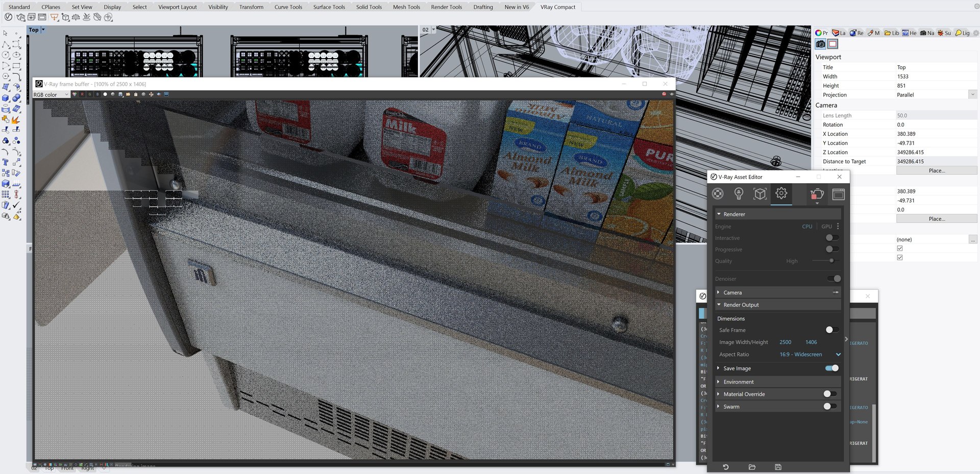Click save image disk icon in frame buffer
Screen dimensions: 980x474
[120, 94]
